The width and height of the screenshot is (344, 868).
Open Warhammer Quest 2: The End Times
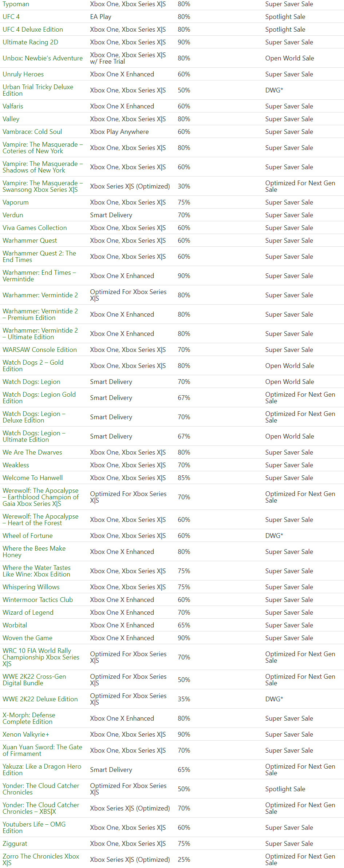point(39,257)
